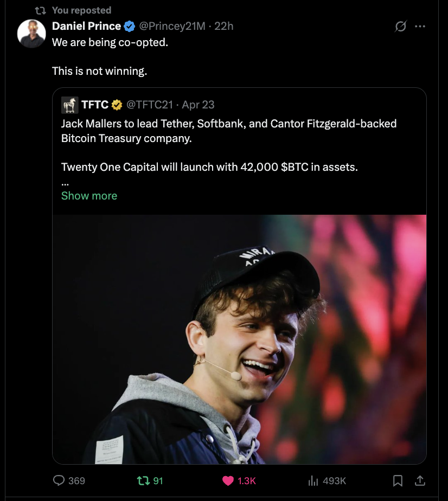Screen dimensions: 448x501
Task: Open Daniel Prince's profile picture
Action: [31, 34]
